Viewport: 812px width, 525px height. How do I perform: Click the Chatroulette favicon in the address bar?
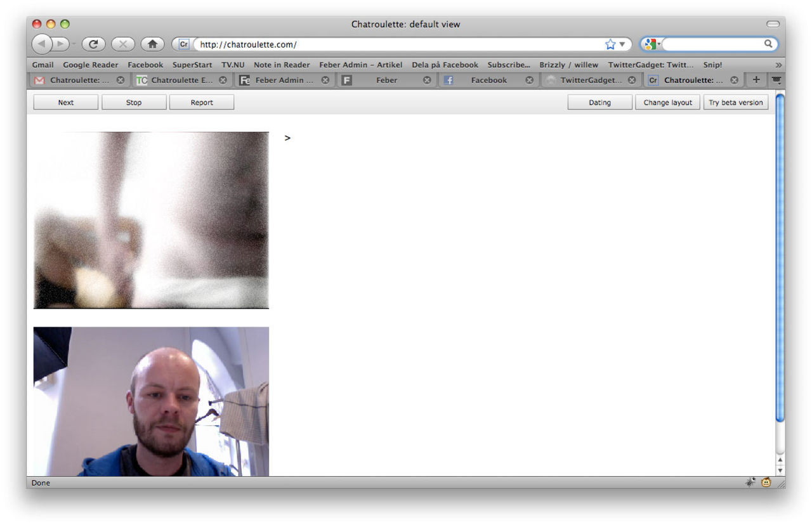click(x=183, y=44)
